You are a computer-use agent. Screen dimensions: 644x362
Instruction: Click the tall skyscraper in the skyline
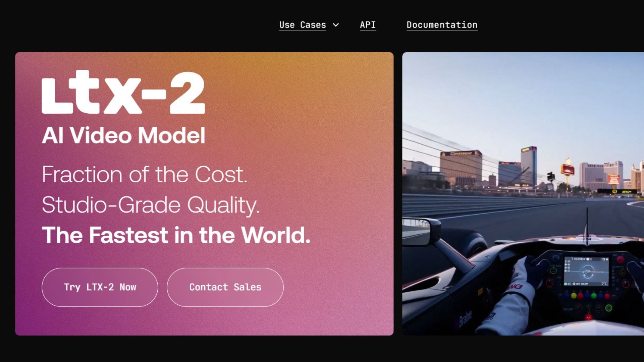(529, 166)
